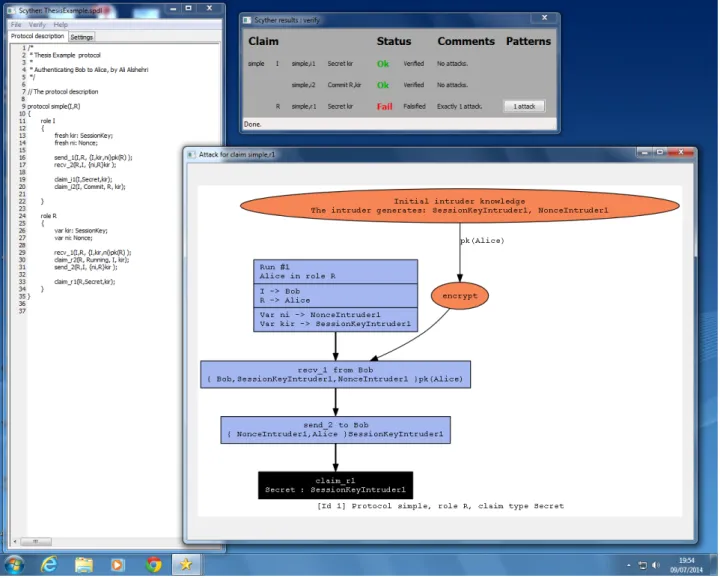Click code line 'claim_r1(R,Secret,kir);'
This screenshot has height=578, width=720.
click(x=85, y=282)
